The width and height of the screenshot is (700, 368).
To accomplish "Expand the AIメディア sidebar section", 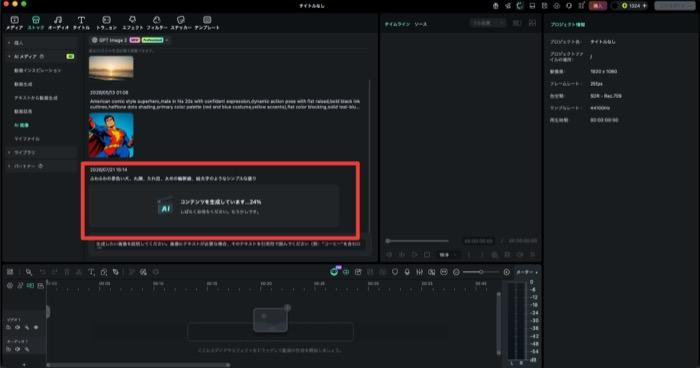I will click(41, 56).
